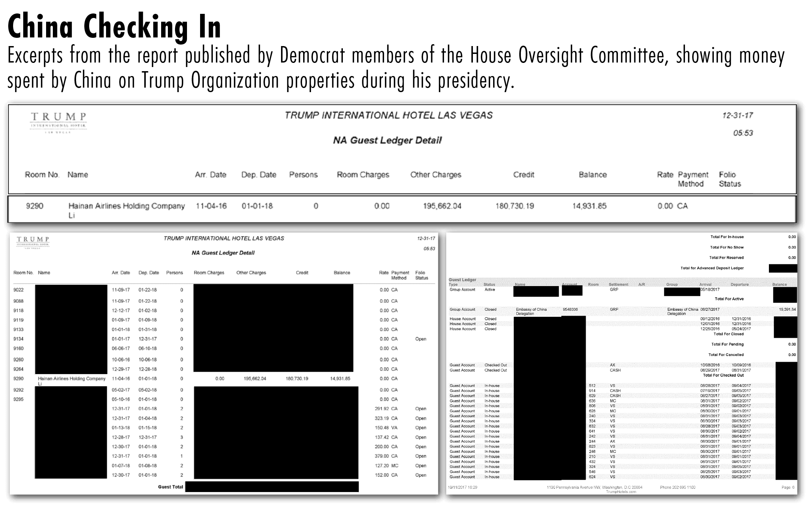Click the 150.48 rate with VA payment
The width and height of the screenshot is (812, 510).
click(x=382, y=428)
